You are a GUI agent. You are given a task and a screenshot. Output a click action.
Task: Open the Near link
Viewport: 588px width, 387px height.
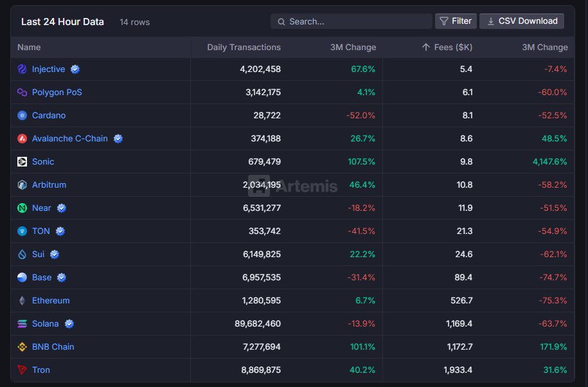tap(42, 208)
